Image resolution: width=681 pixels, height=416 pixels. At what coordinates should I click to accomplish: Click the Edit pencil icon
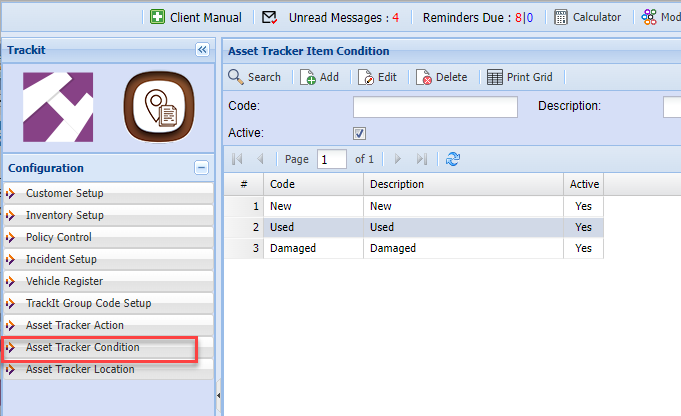point(366,77)
